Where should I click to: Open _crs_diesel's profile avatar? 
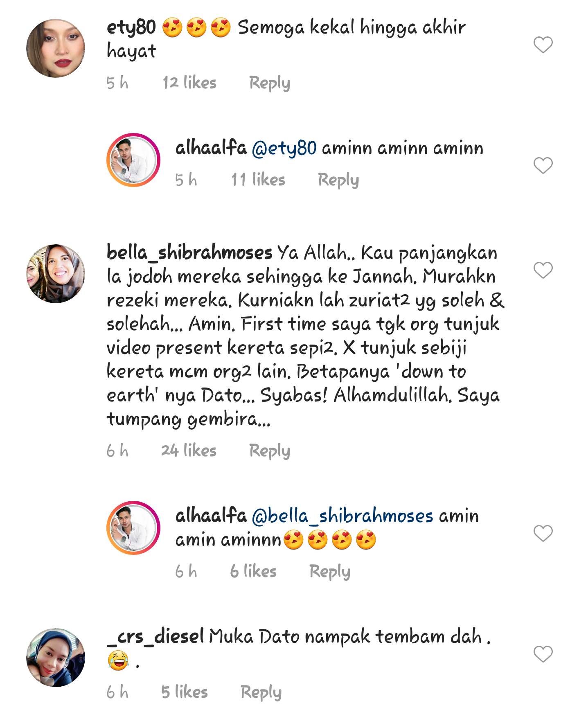pyautogui.click(x=56, y=658)
